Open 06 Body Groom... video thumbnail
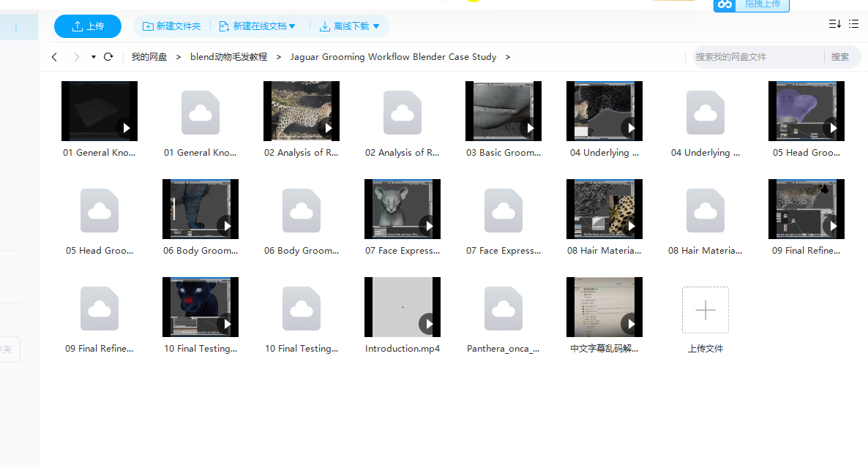Viewport: 868px width, 465px height. click(x=201, y=209)
